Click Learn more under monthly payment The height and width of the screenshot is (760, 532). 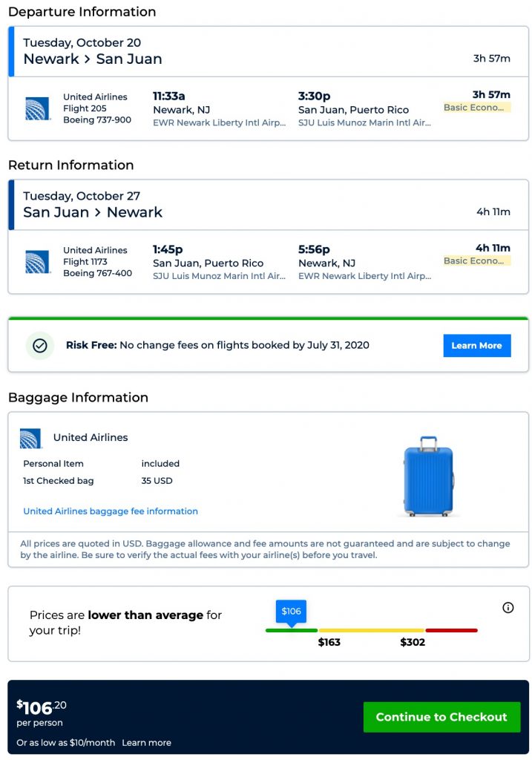point(146,743)
